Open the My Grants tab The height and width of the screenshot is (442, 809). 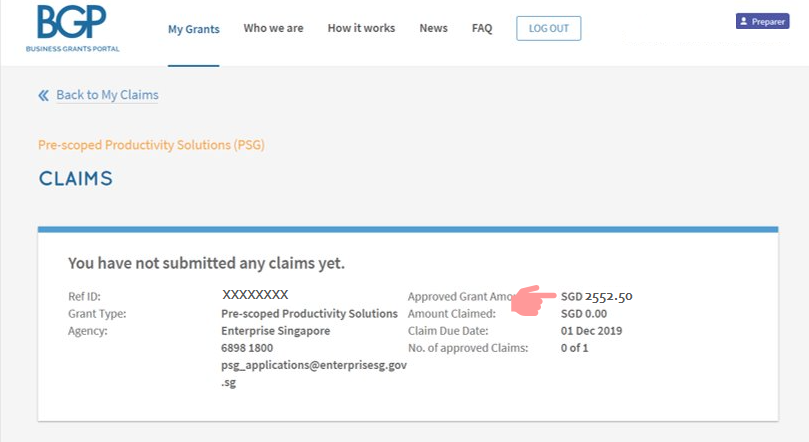(193, 29)
